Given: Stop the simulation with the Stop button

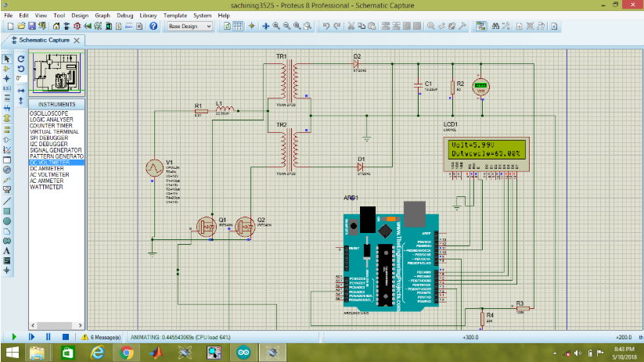Looking at the screenshot, I should click(65, 337).
